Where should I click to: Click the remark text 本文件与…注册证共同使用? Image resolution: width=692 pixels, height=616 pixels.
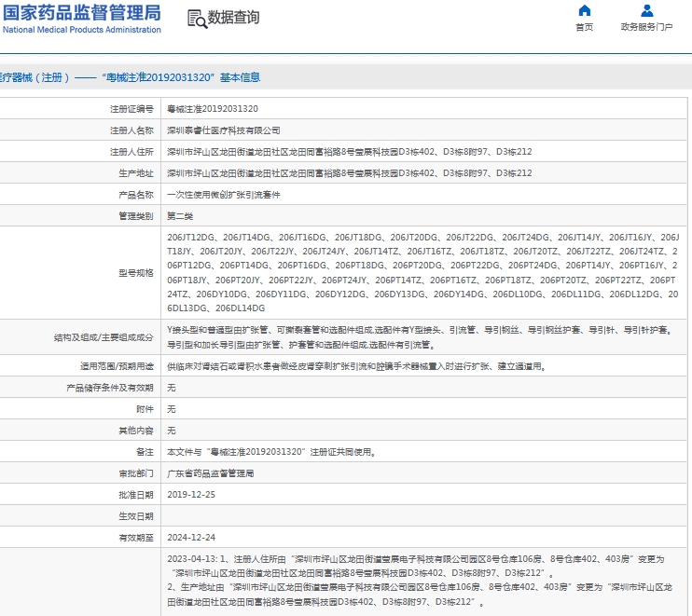coord(272,452)
